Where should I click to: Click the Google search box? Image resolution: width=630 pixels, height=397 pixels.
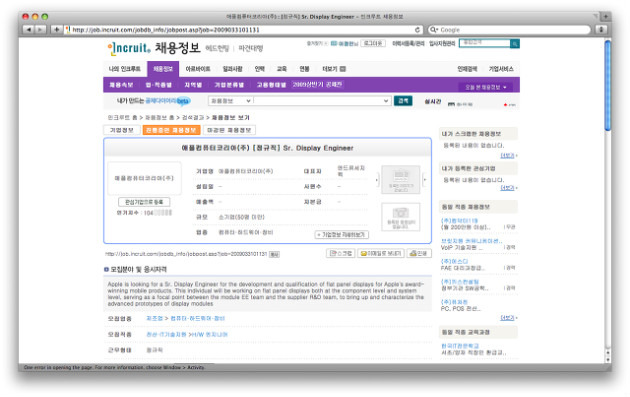[x=510, y=30]
